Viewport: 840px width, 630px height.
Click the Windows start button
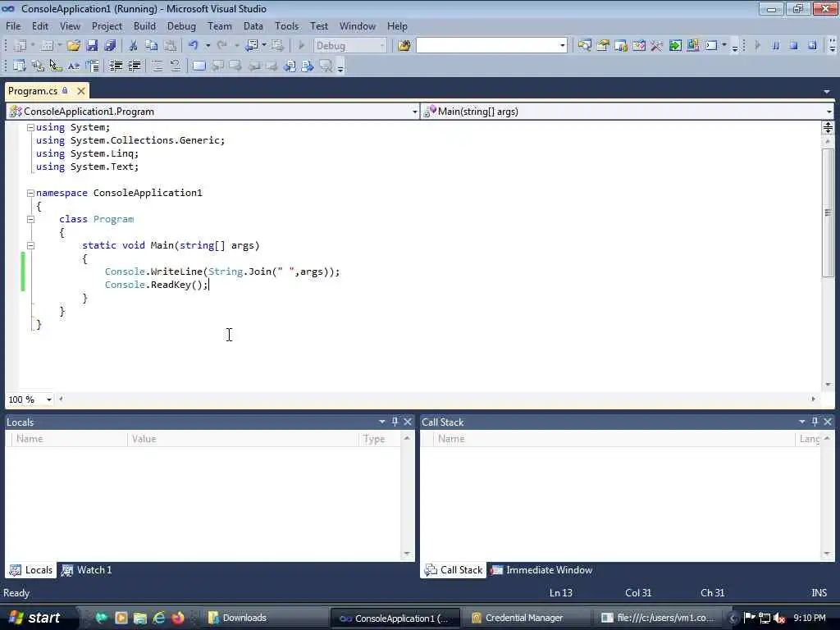(x=36, y=618)
